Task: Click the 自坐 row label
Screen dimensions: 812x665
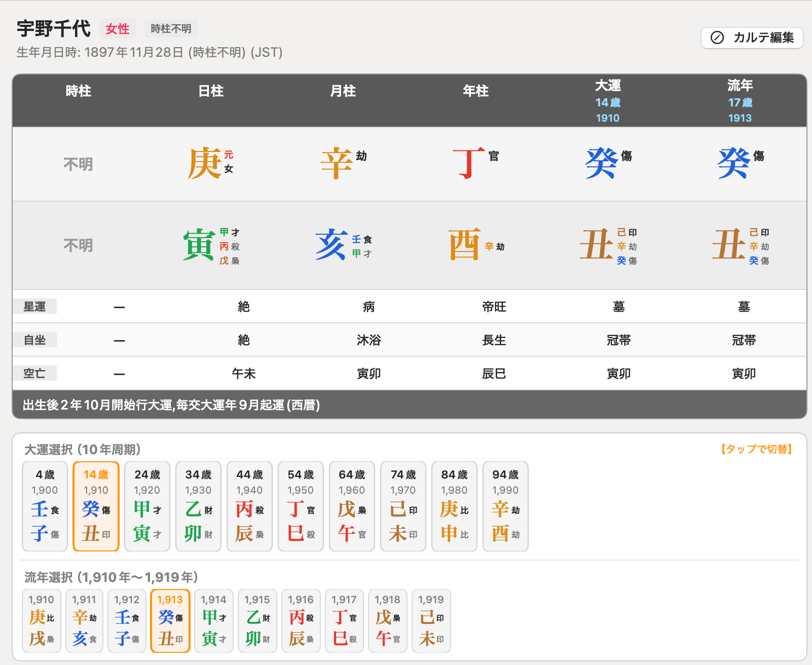Action: [34, 340]
